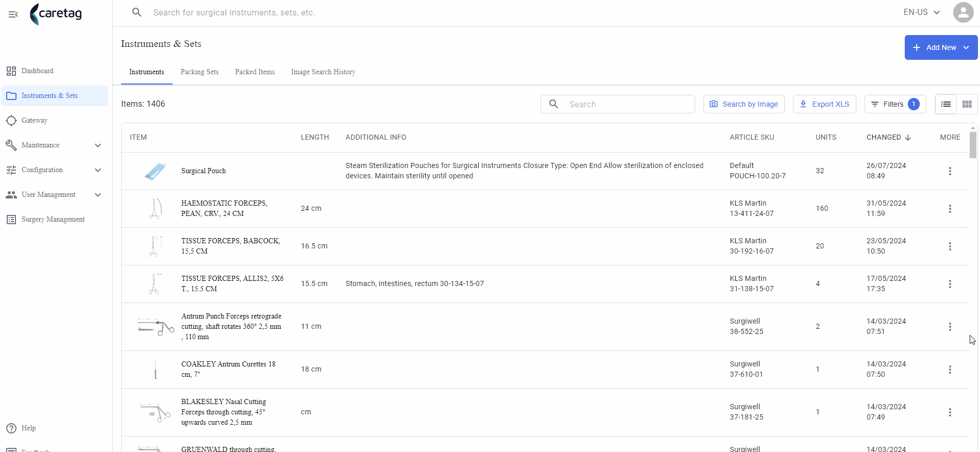Open the Dashboard sidebar item
980x452 pixels.
coord(54,71)
